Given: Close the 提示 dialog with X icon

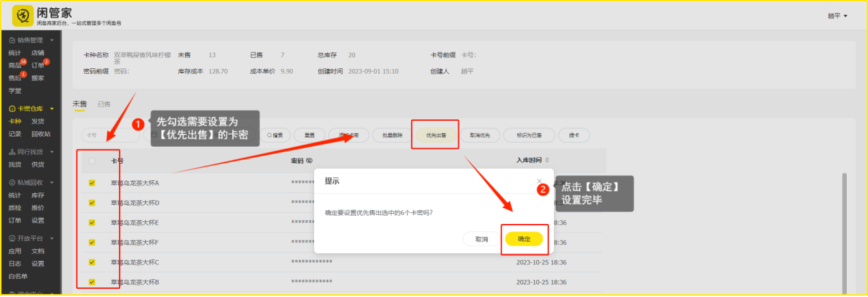Looking at the screenshot, I should click(x=540, y=181).
